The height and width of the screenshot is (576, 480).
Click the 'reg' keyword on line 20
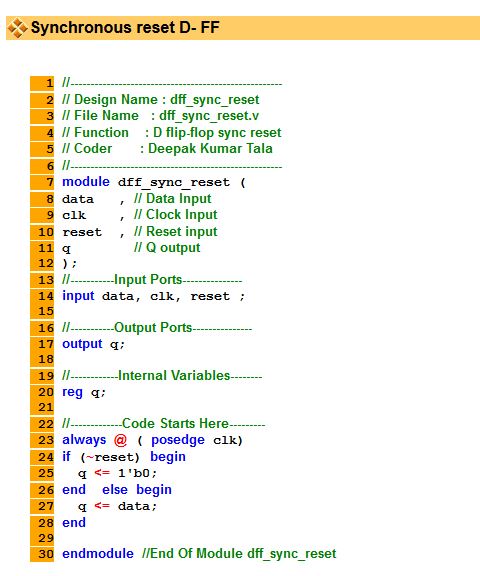pyautogui.click(x=72, y=392)
